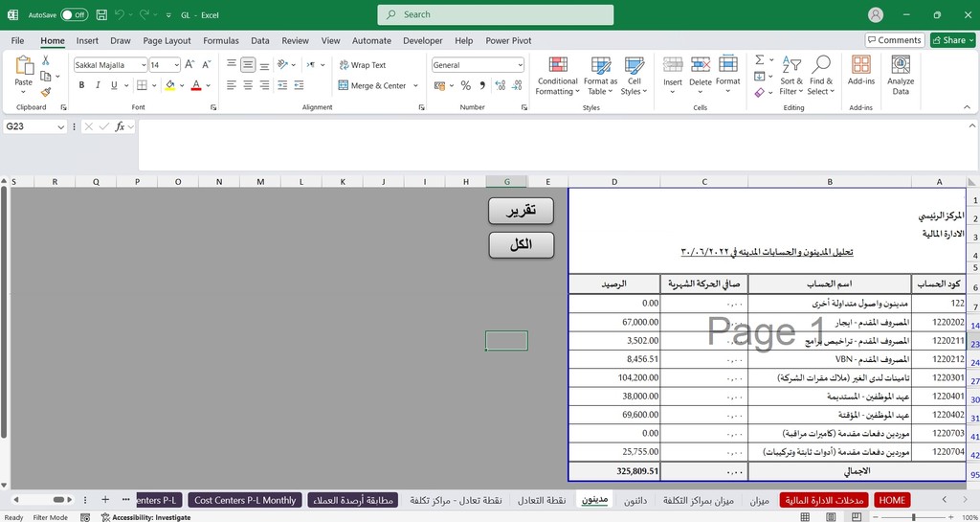Expand the Merge & Center dropdown arrow
The width and height of the screenshot is (980, 522).
[415, 85]
